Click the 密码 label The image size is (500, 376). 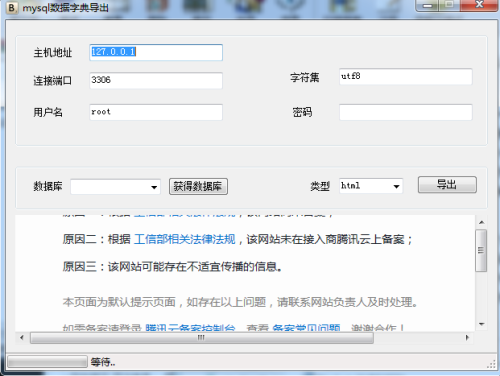click(x=302, y=112)
